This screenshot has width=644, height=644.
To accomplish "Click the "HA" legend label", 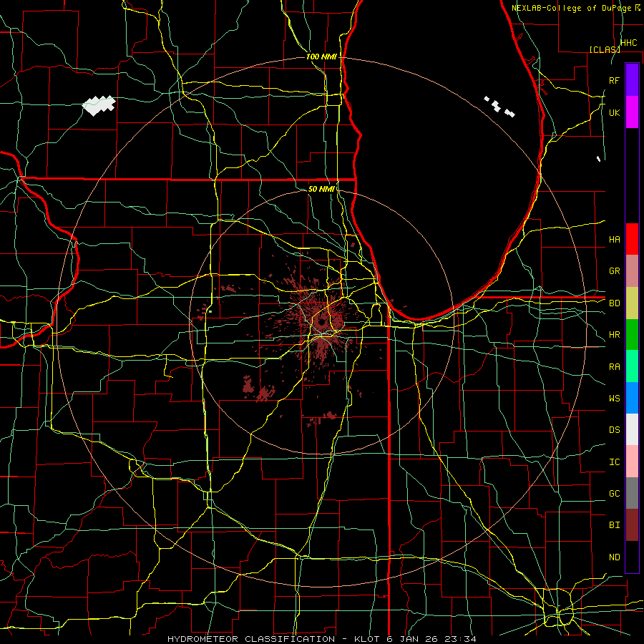I will point(615,240).
